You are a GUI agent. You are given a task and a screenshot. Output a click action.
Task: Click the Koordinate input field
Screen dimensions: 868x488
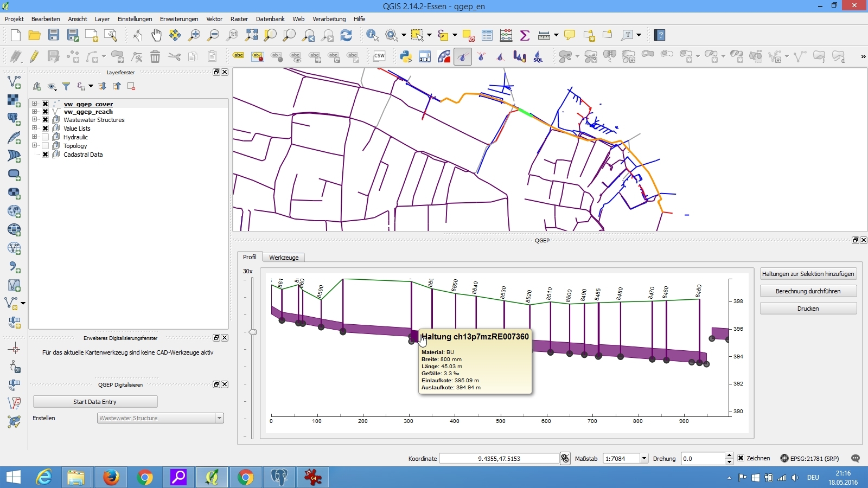(x=499, y=459)
